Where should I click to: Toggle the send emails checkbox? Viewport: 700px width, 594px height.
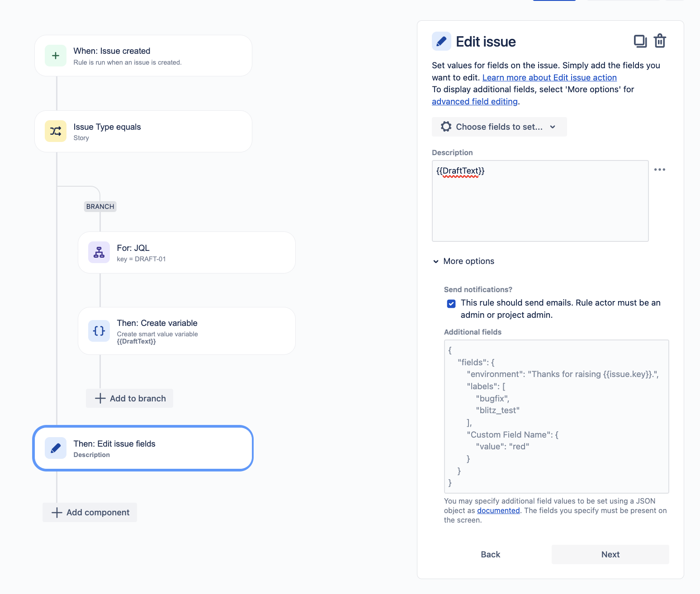pos(451,303)
